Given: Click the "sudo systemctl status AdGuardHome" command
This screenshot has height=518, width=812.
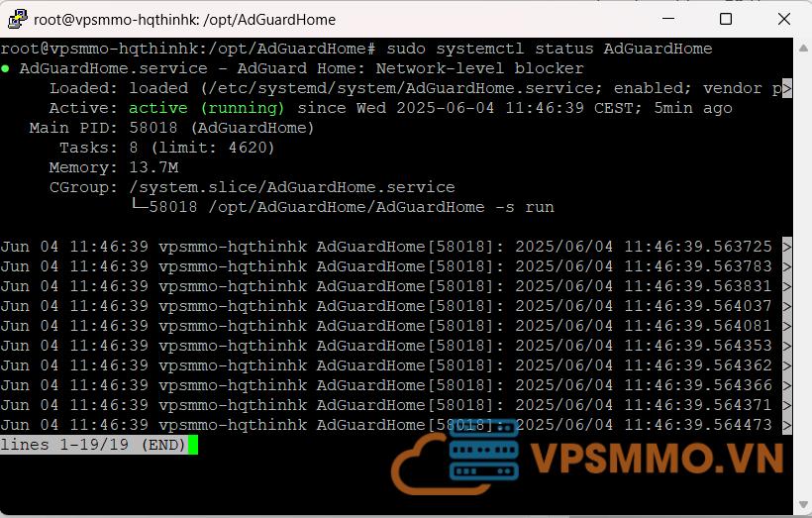Looking at the screenshot, I should point(549,49).
